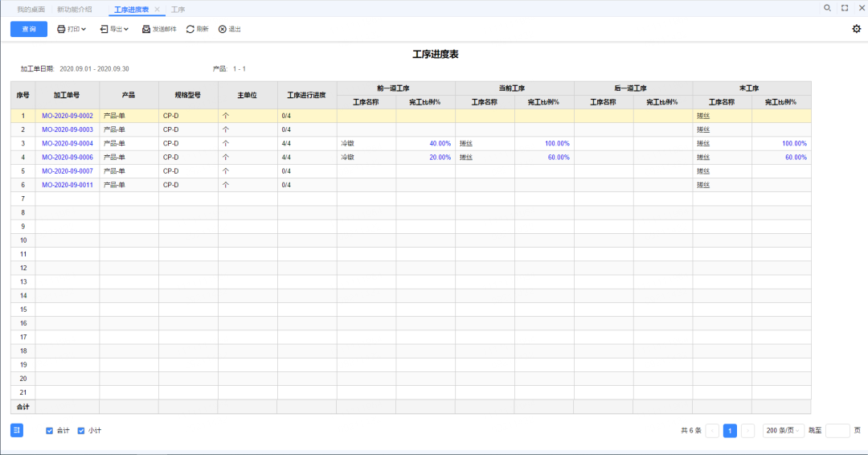
Task: Click the 工序进行进度 column header
Action: (307, 95)
